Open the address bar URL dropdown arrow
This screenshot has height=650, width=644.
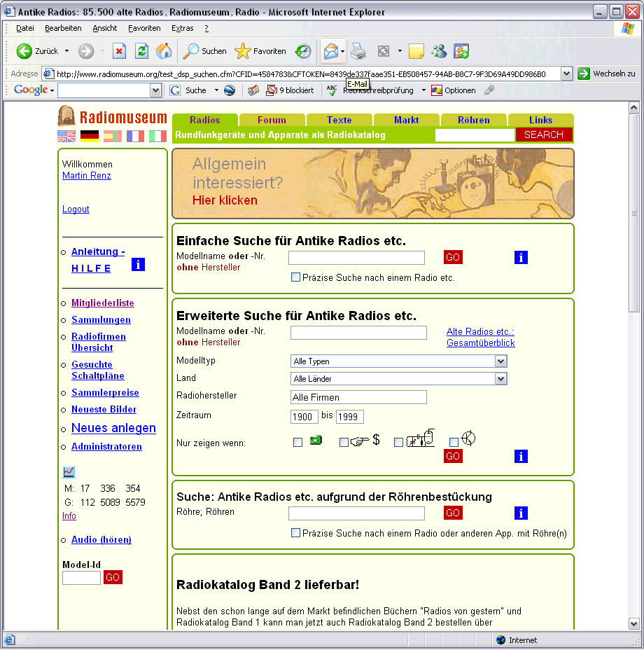pos(566,74)
